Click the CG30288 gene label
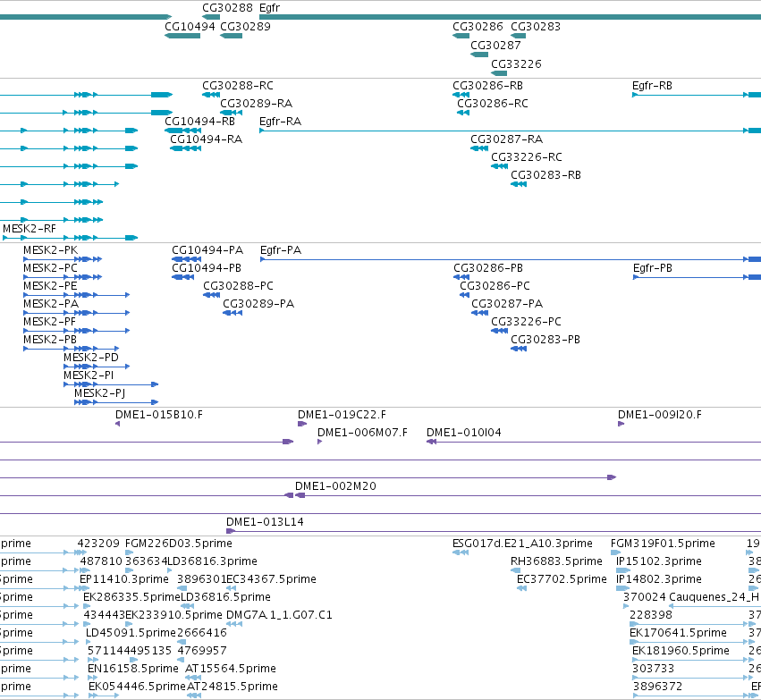 point(227,8)
